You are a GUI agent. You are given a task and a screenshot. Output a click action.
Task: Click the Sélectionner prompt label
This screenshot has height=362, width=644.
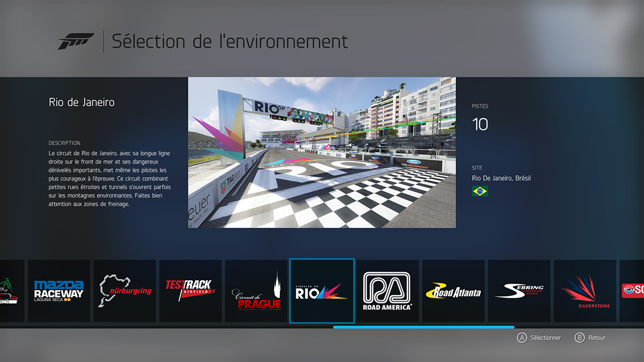545,338
